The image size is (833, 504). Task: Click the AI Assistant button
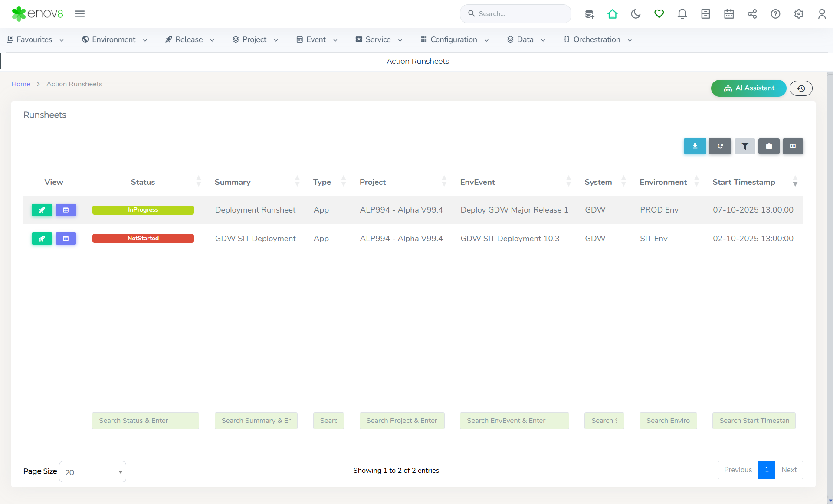pyautogui.click(x=748, y=88)
